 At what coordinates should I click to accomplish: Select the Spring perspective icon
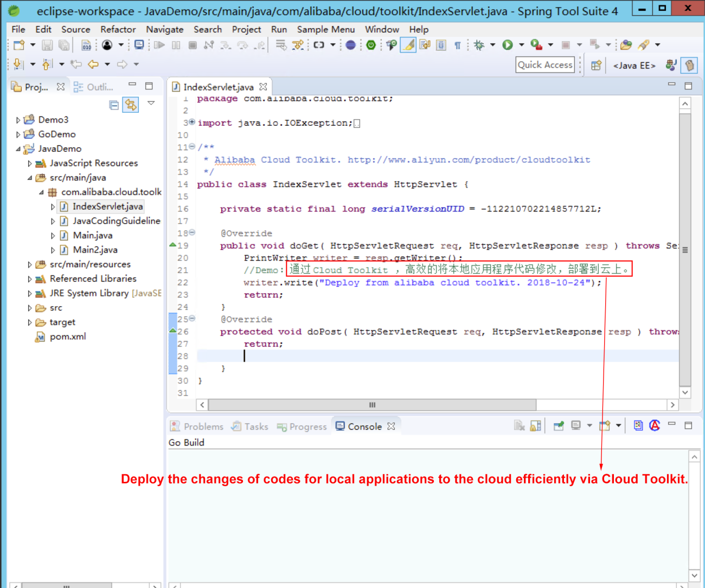pyautogui.click(x=689, y=65)
